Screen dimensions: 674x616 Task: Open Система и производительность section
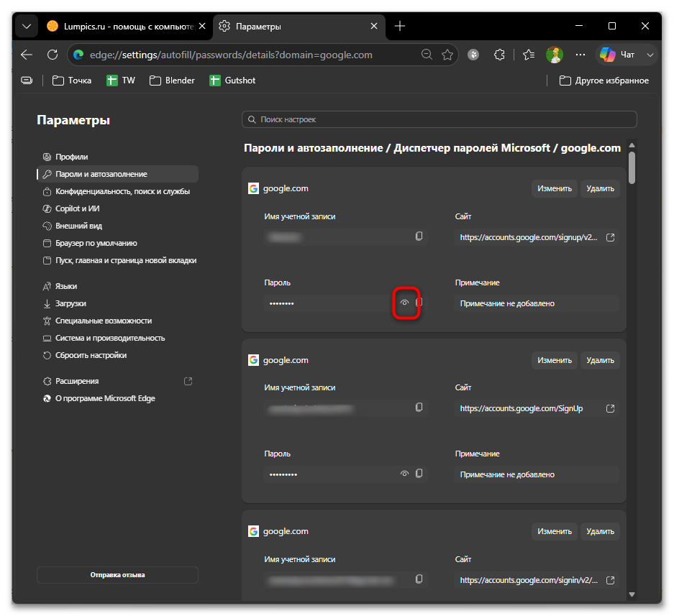pyautogui.click(x=117, y=338)
